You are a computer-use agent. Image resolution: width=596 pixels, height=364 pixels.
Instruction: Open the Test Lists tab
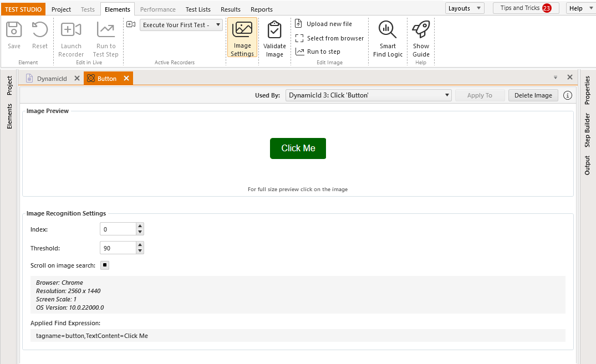(x=198, y=9)
